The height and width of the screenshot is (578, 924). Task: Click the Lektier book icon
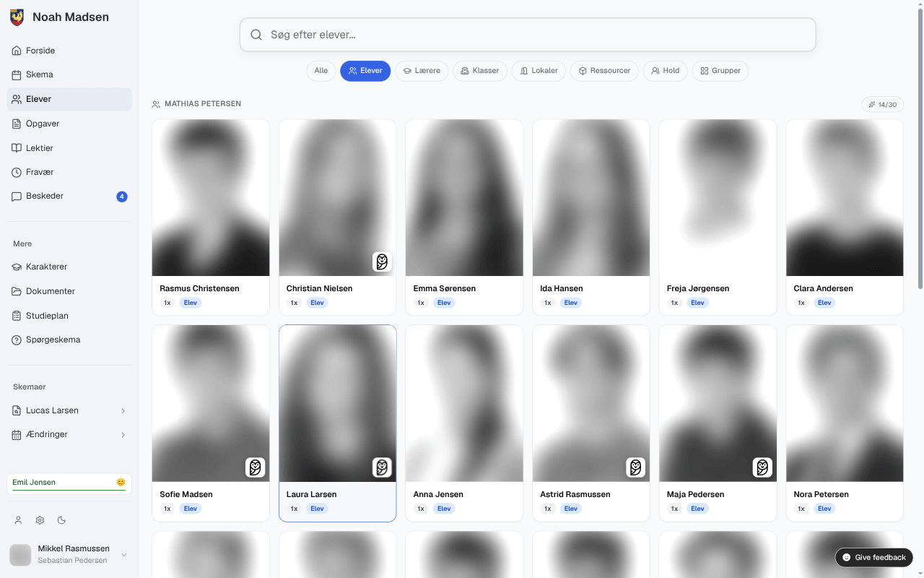[17, 148]
